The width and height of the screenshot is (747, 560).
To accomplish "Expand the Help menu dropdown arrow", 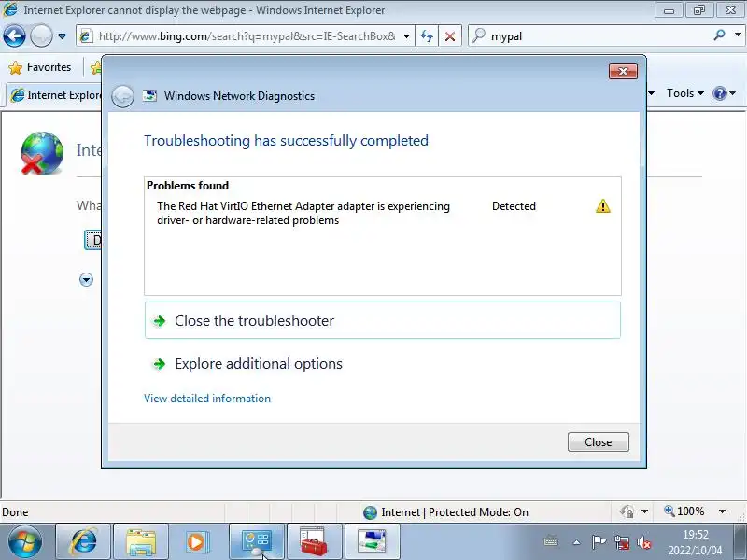I will 733,93.
